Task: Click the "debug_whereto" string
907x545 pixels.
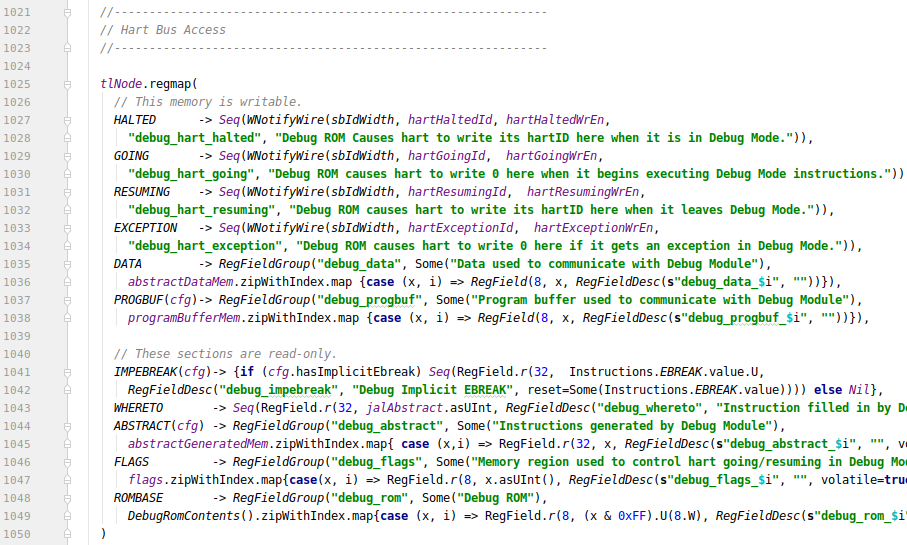Action: (x=650, y=407)
